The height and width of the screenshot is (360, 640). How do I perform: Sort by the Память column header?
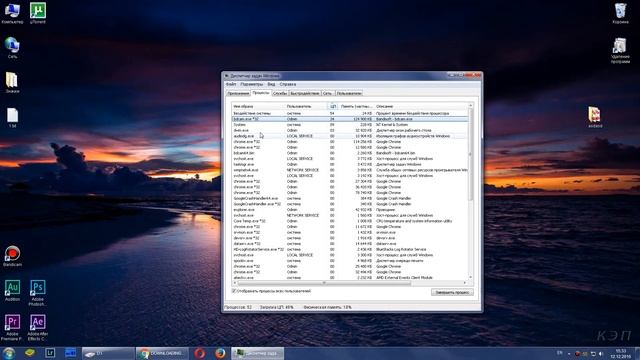tap(356, 106)
